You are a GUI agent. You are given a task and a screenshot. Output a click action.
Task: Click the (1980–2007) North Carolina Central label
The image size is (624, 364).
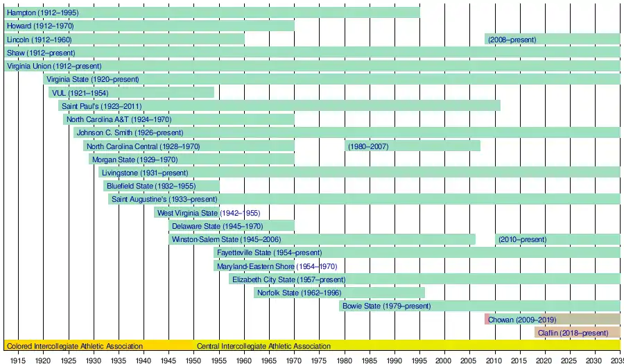coord(368,146)
